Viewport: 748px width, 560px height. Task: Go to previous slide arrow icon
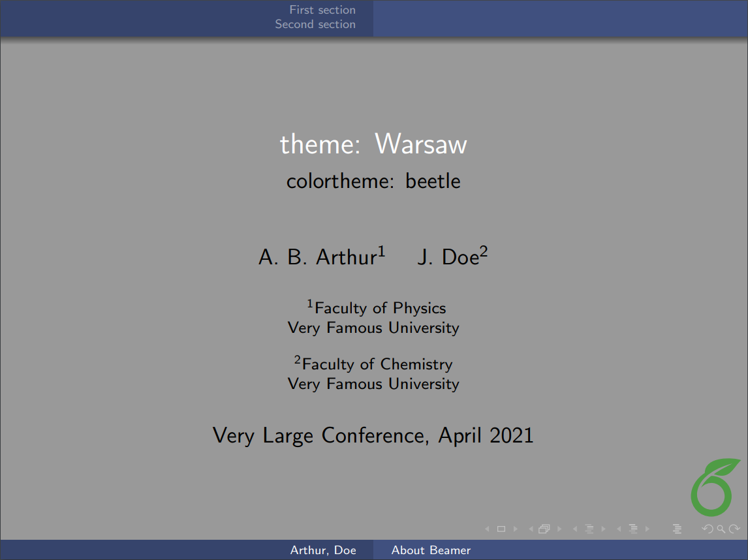click(487, 529)
